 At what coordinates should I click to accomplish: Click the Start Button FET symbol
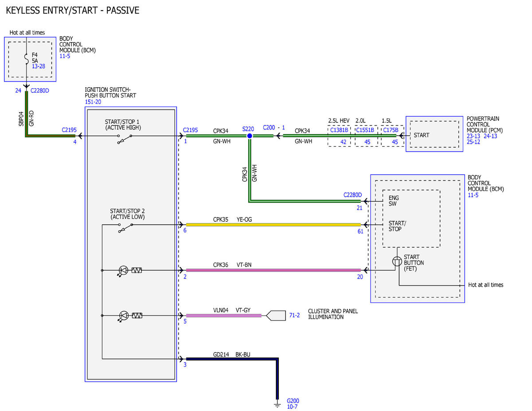coord(398,262)
